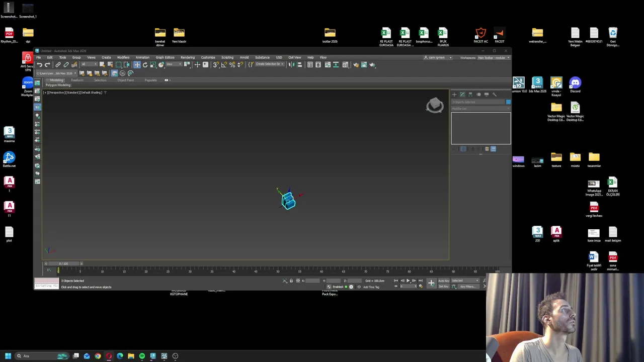Open the key filter Selected dropdown

[465, 281]
